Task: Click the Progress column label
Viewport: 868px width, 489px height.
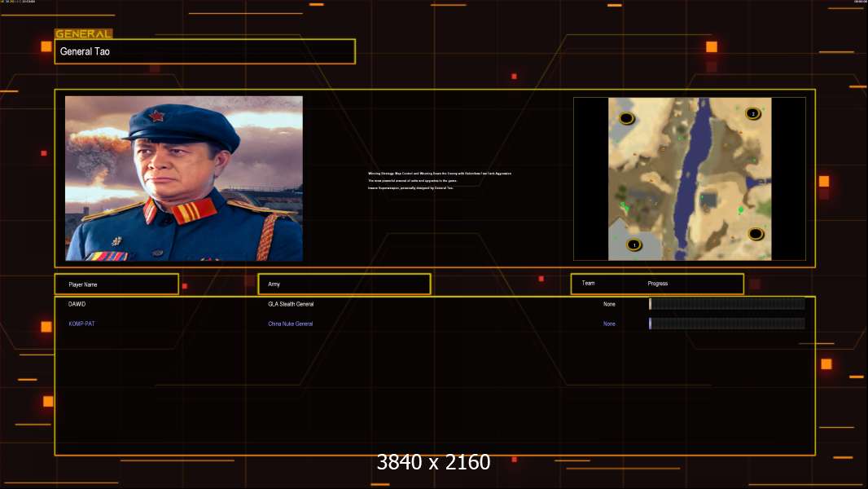Action: click(658, 284)
